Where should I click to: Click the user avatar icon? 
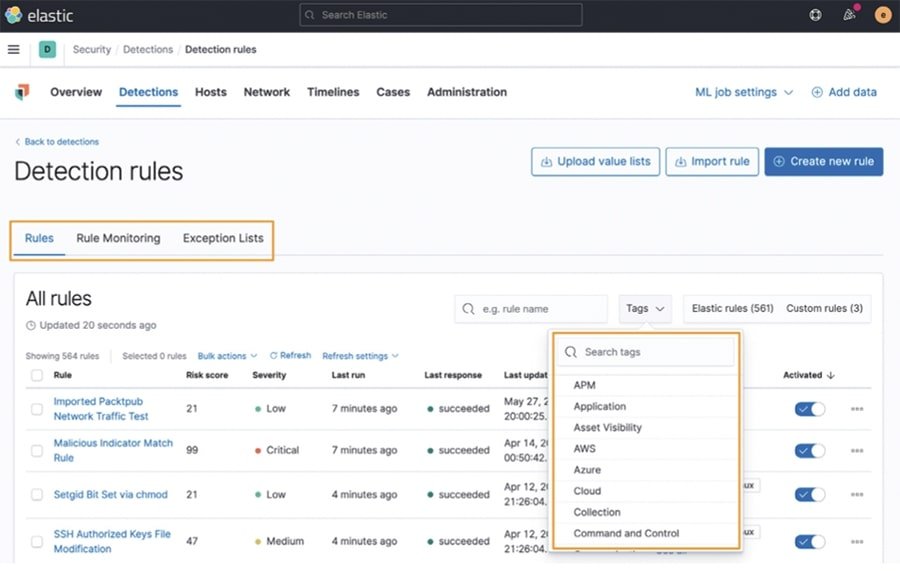tap(882, 15)
